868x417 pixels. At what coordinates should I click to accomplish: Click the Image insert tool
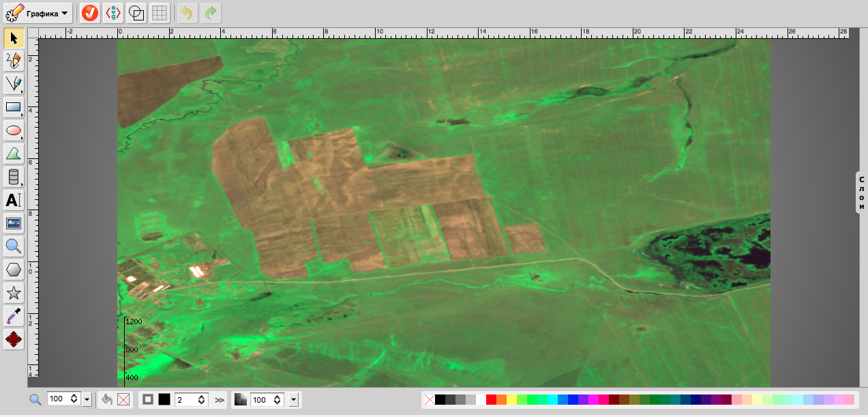click(x=14, y=223)
